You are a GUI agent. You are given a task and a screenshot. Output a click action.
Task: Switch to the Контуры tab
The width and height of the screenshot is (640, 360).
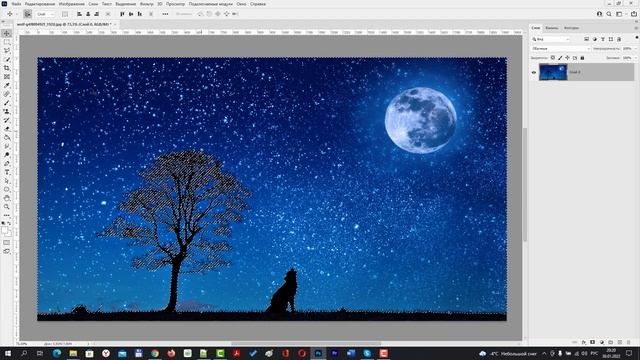(571, 28)
